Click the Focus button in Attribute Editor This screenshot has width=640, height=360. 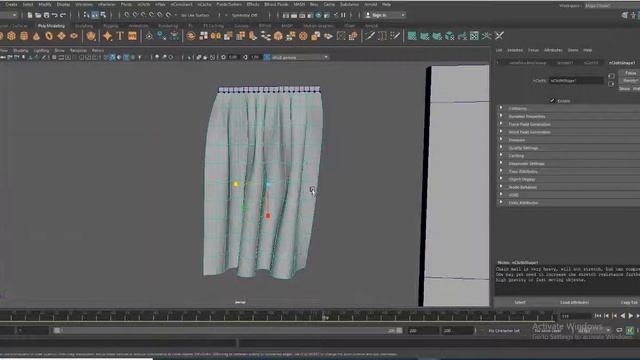(x=630, y=73)
